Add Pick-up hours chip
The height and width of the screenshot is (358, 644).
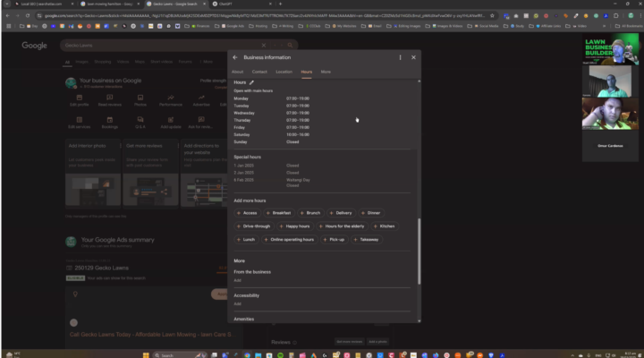[334, 239]
